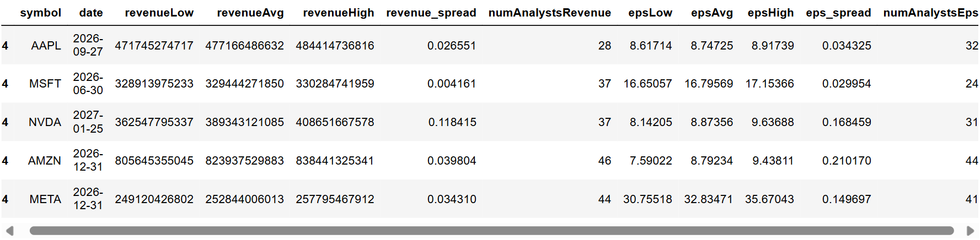This screenshot has width=980, height=240.
Task: Click revenueHigh value 257795467912
Action: tap(335, 199)
